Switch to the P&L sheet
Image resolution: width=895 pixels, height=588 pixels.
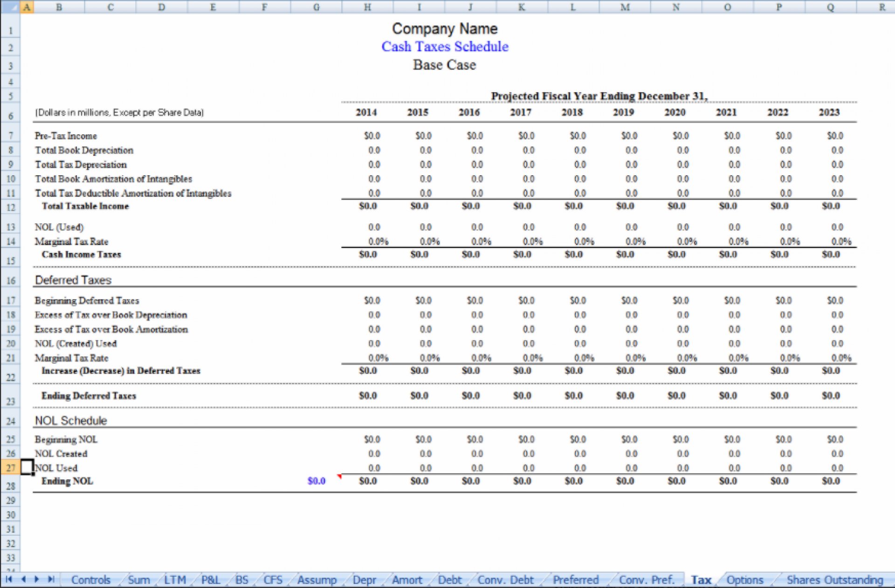pyautogui.click(x=211, y=580)
